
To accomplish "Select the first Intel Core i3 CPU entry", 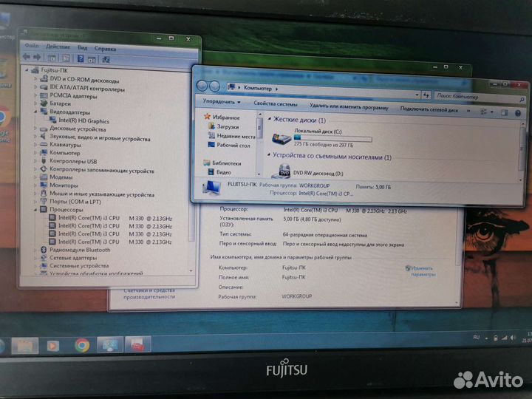I will (115, 218).
